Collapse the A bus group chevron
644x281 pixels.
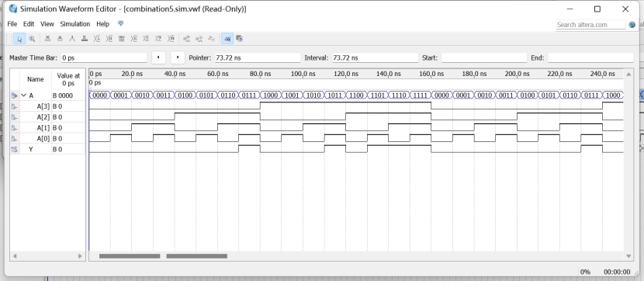click(23, 95)
